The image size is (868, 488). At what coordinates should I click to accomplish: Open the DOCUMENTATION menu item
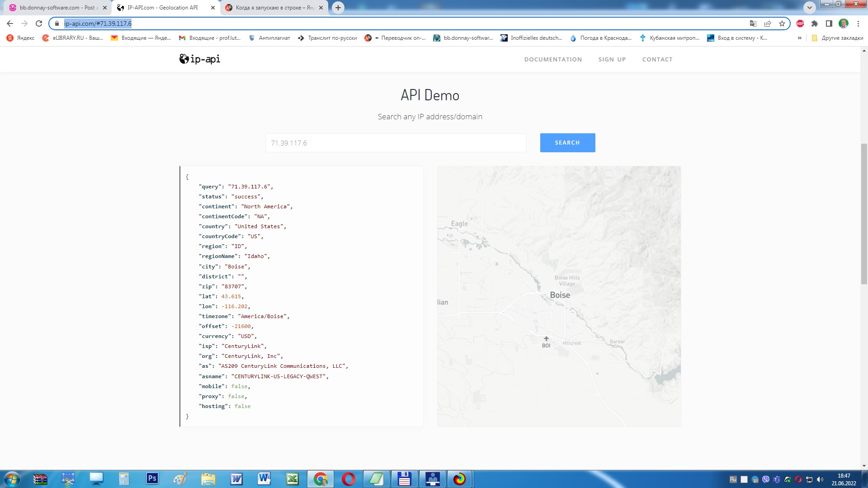pyautogui.click(x=553, y=59)
